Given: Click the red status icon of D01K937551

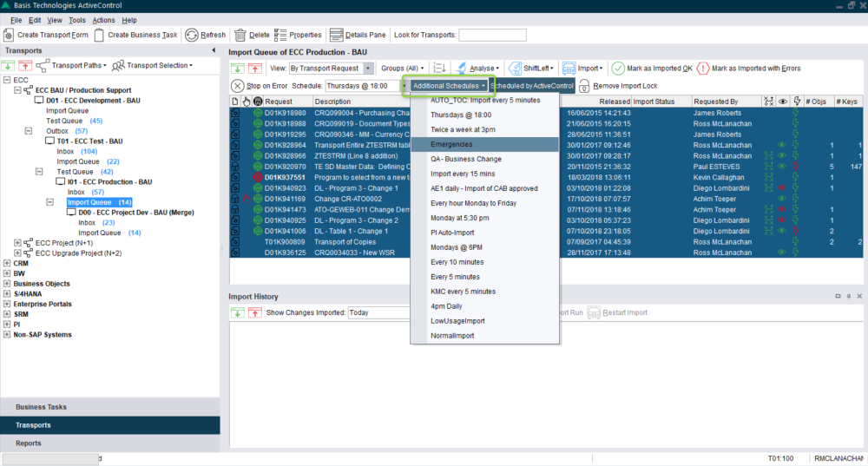Looking at the screenshot, I should point(258,178).
